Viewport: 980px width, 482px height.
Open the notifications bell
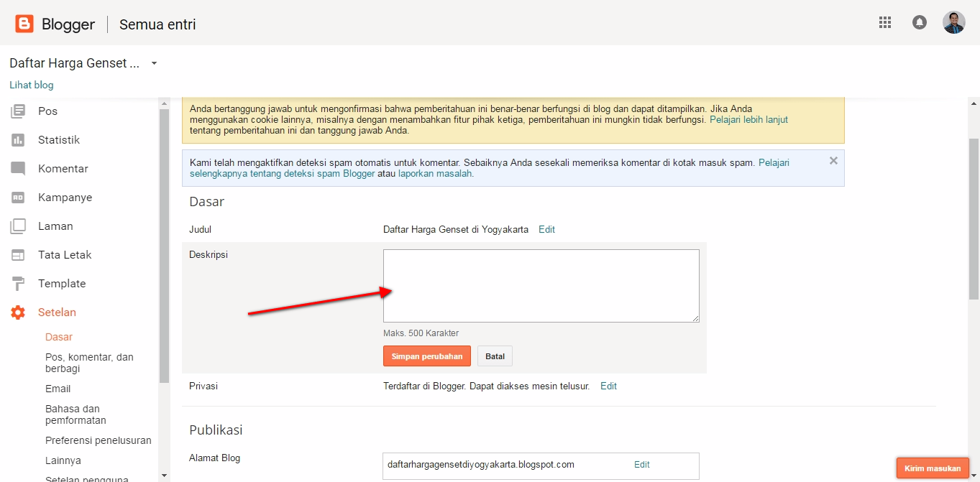920,22
